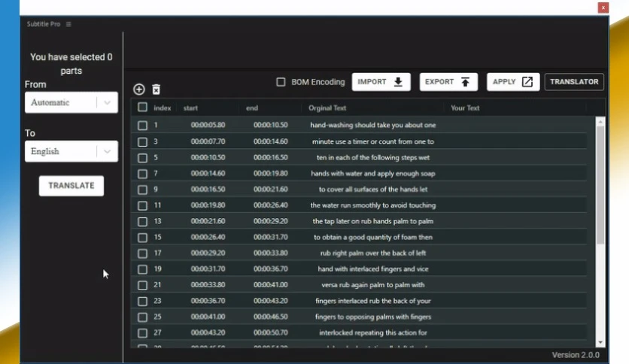Expand the From dropdown chevron arrow

tap(107, 102)
